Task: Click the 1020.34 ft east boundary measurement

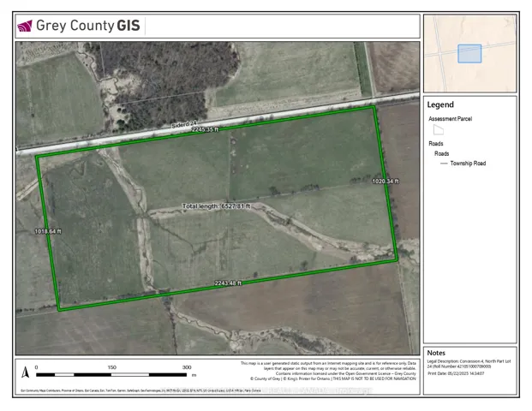Action: point(385,182)
